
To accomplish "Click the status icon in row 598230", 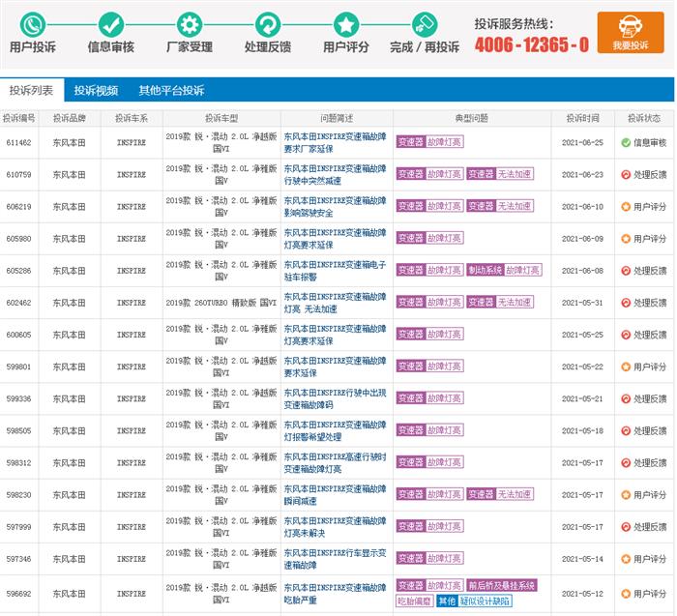I will (626, 495).
